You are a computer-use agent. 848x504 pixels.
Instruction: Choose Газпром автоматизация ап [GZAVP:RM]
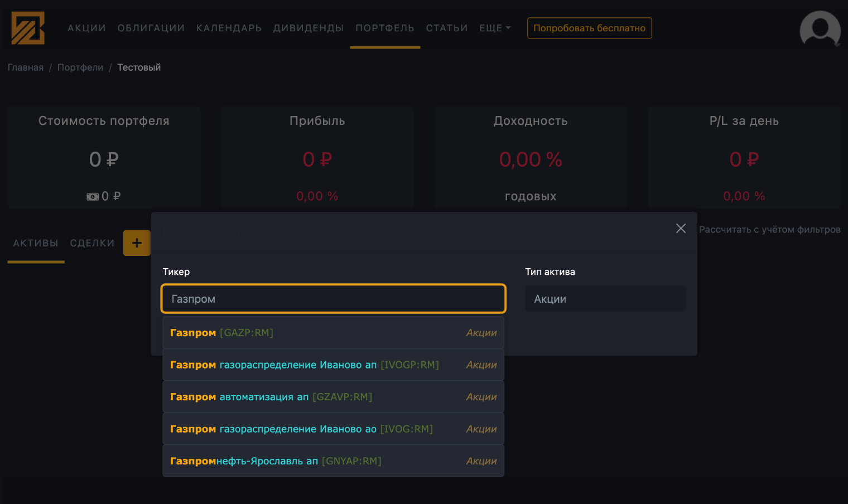click(x=334, y=397)
